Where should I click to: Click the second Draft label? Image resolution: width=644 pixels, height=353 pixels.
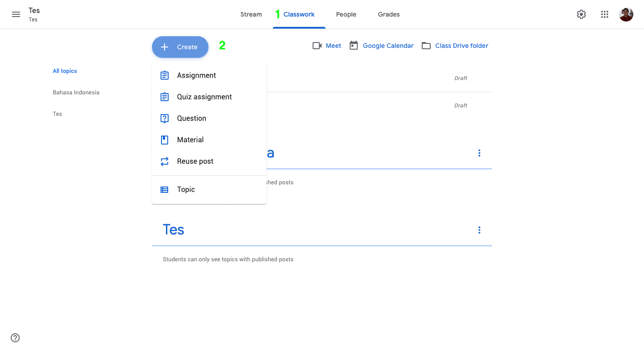(461, 106)
